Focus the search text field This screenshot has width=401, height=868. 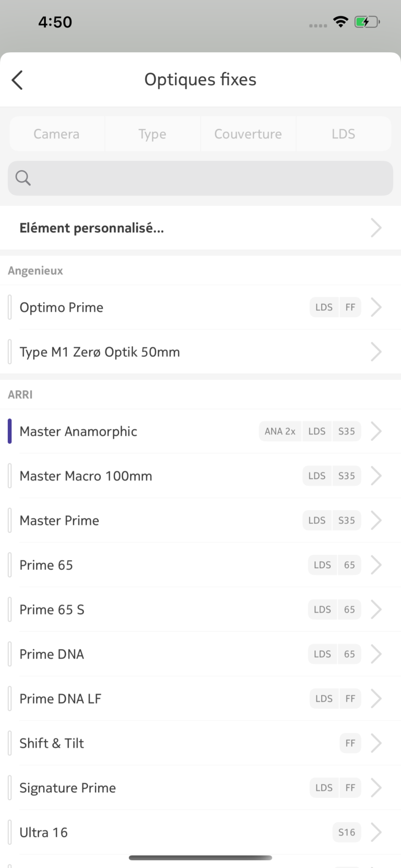pyautogui.click(x=200, y=178)
